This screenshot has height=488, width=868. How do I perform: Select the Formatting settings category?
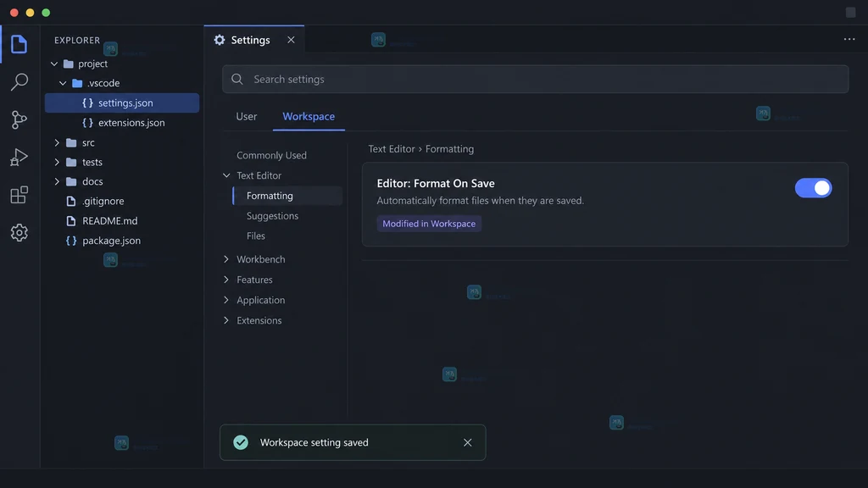(x=287, y=196)
